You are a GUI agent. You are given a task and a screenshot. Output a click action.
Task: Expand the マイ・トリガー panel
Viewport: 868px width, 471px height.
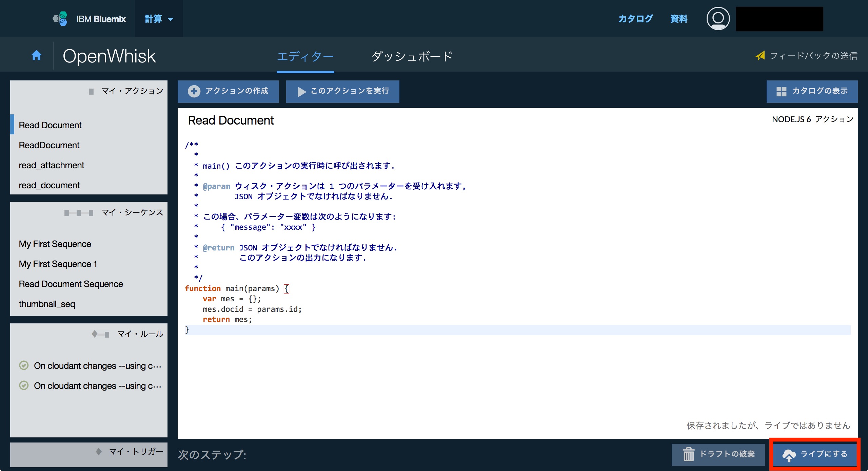(x=89, y=454)
